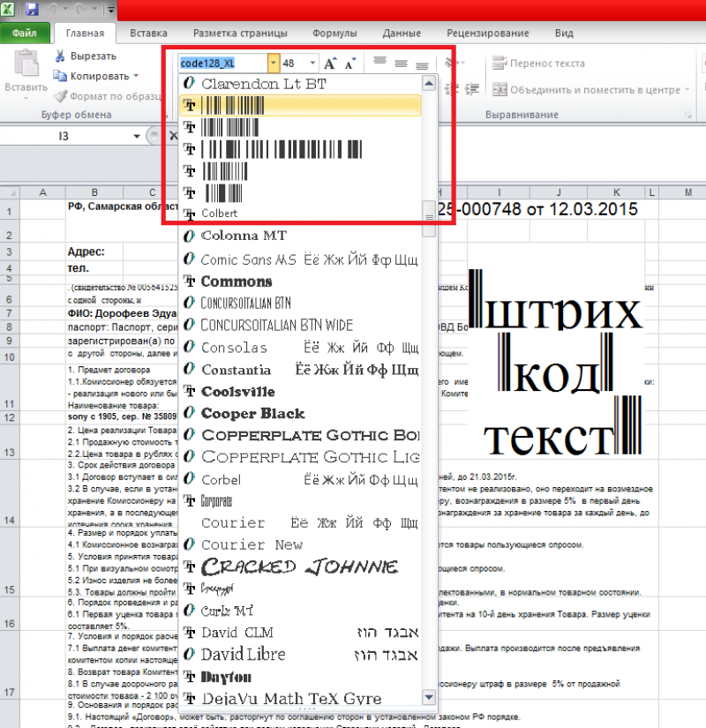Click the top vertical align icon

380,62
